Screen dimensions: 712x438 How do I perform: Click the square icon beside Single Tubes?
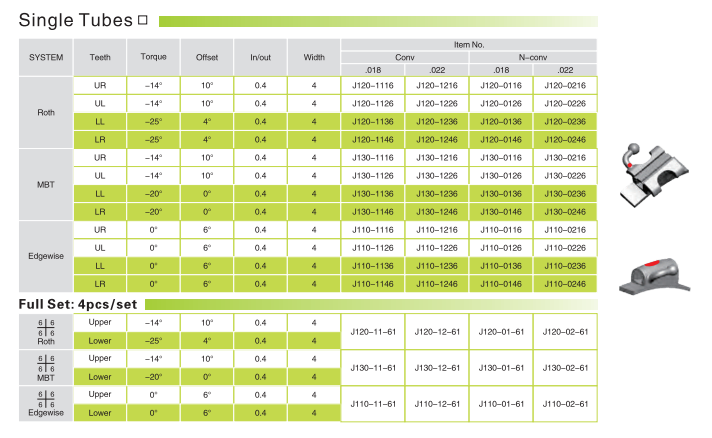tap(143, 20)
